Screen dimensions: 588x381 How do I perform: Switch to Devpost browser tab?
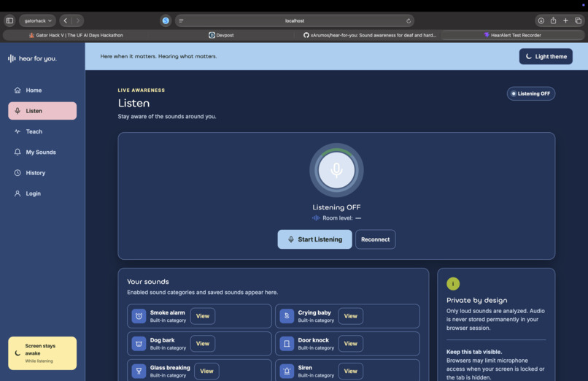tap(221, 35)
